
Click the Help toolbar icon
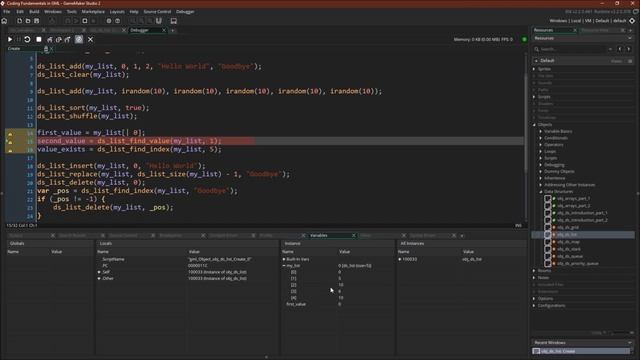coord(118,21)
